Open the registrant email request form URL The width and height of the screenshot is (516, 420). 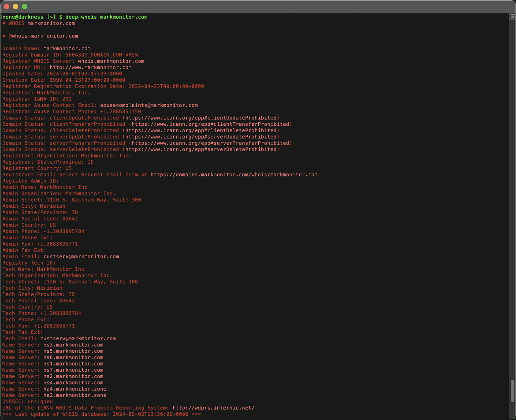[234, 175]
